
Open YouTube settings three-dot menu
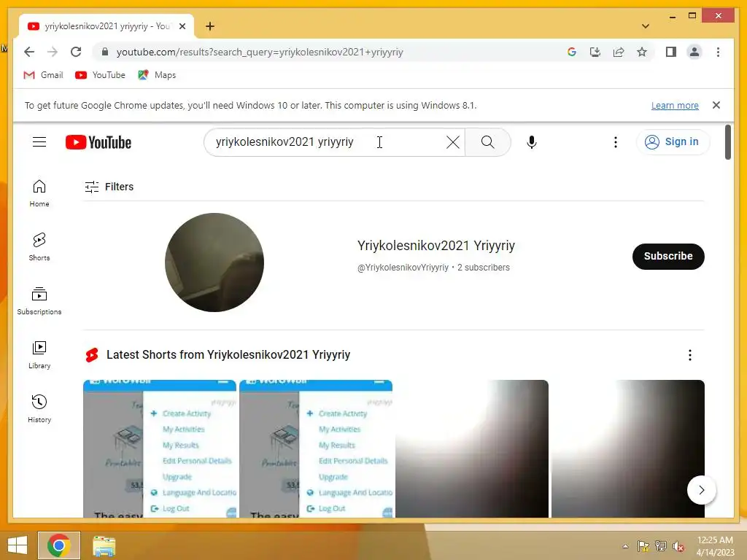(x=616, y=142)
